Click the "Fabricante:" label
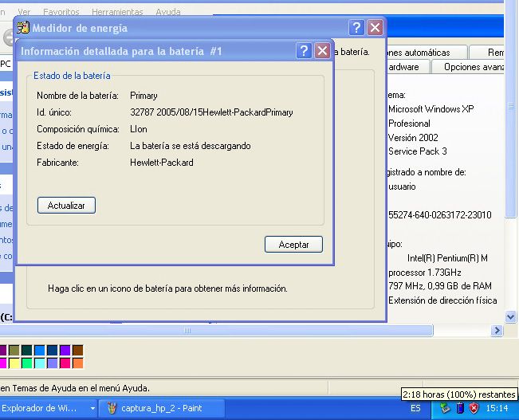The height and width of the screenshot is (420, 519). 57,163
